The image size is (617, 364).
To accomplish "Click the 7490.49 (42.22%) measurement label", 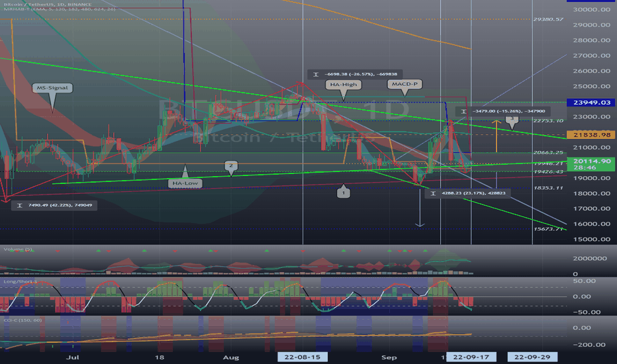I will [x=54, y=205].
